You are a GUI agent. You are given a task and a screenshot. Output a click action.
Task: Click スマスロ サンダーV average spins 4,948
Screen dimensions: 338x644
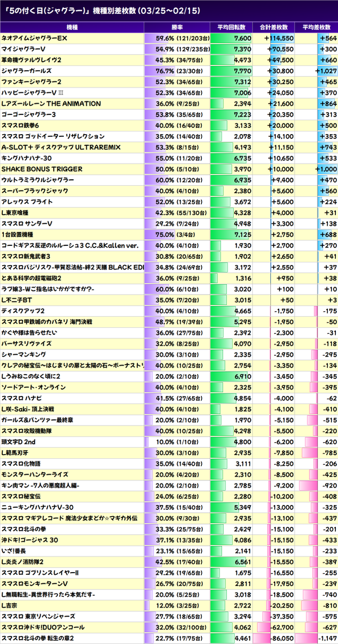(x=243, y=223)
